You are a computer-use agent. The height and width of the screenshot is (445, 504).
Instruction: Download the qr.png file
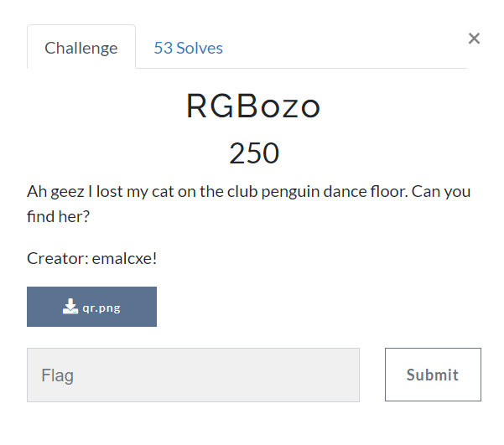[91, 307]
